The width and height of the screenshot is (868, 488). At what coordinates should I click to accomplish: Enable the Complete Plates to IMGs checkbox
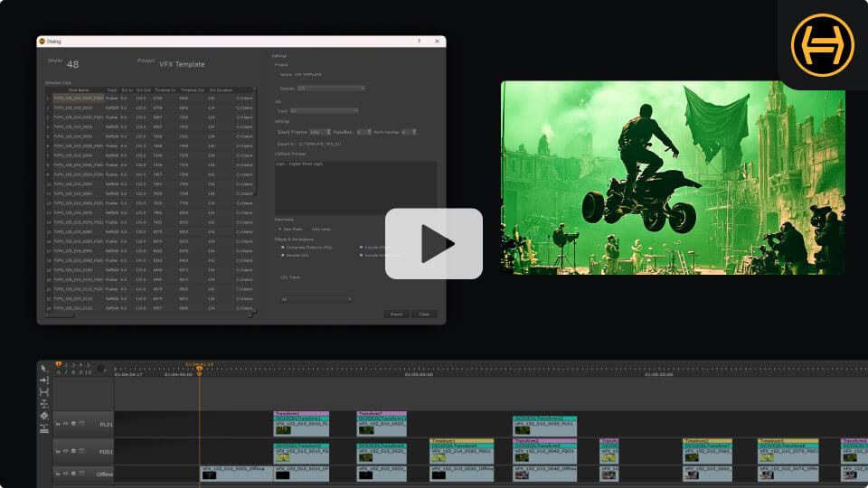[x=283, y=247]
